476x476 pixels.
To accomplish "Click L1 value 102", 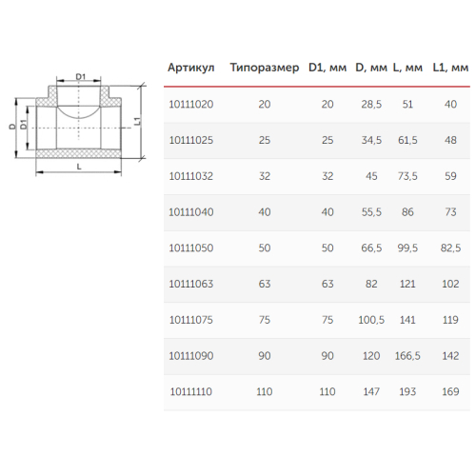I will point(450,284).
